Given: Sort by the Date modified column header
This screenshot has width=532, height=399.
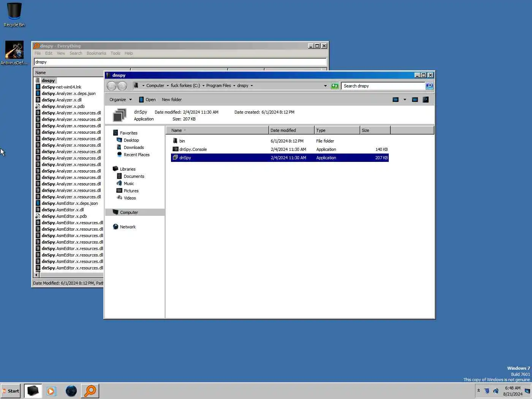Looking at the screenshot, I should tap(291, 130).
